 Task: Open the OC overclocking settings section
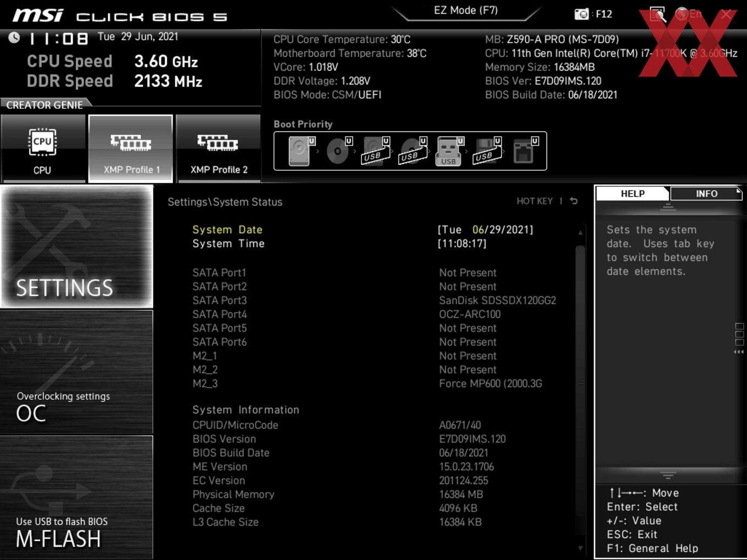point(77,372)
